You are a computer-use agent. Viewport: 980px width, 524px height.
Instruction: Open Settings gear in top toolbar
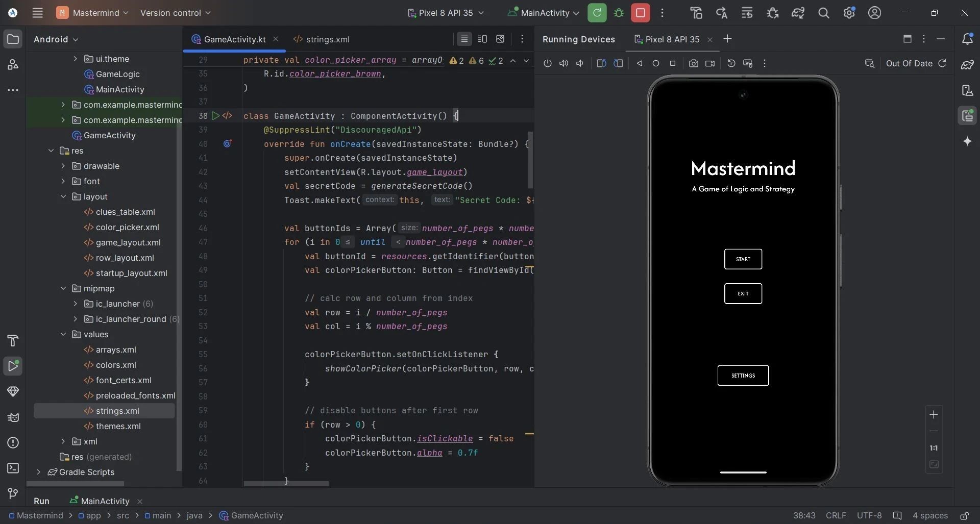[849, 13]
